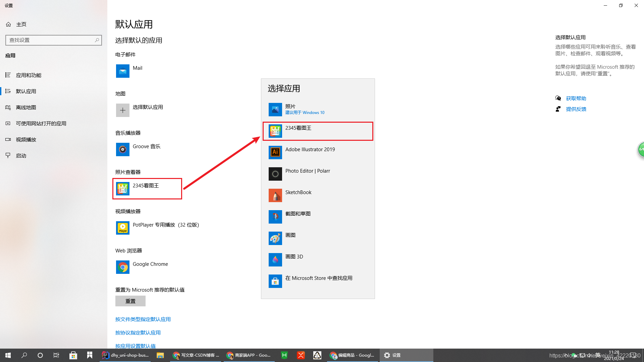The width and height of the screenshot is (644, 362).
Task: Open 离线地图 in the sidebar
Action: coord(54,107)
